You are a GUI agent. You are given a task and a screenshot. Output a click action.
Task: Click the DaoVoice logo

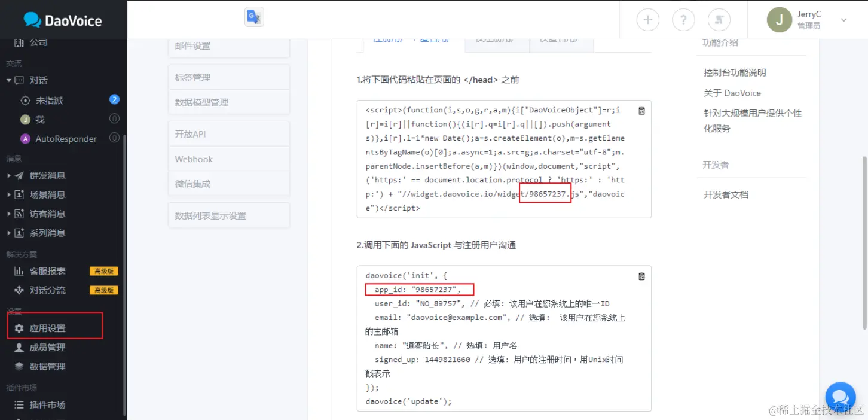[x=62, y=20]
